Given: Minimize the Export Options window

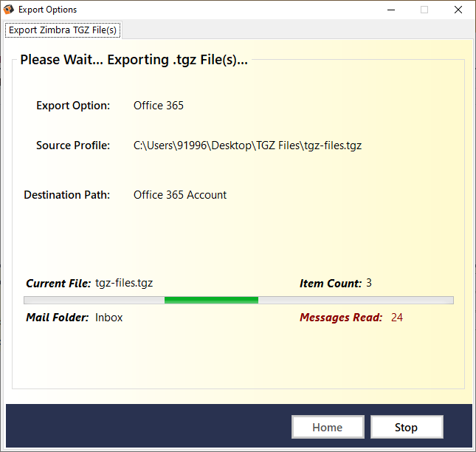Looking at the screenshot, I should 390,10.
